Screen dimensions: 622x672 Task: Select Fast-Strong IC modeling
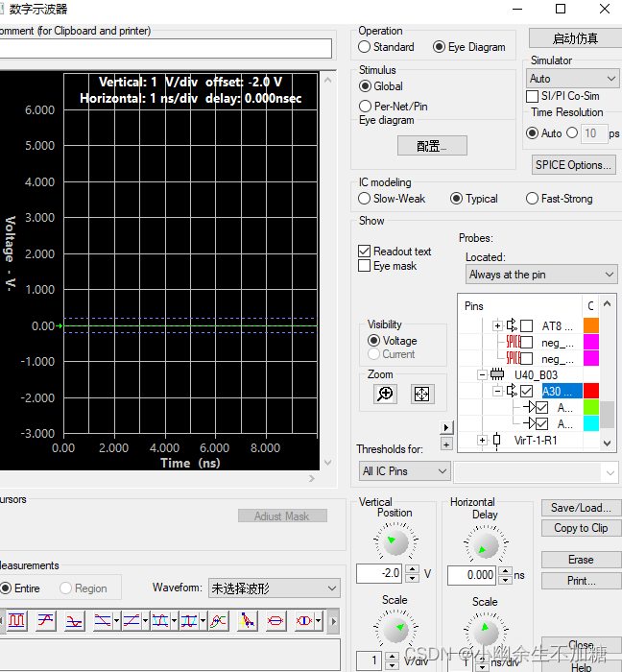(532, 199)
